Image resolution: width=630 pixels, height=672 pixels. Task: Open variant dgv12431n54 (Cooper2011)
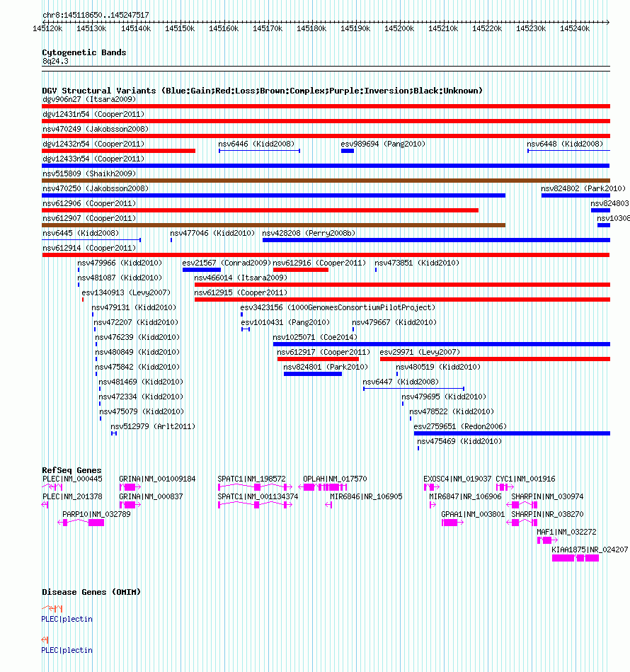coord(326,121)
